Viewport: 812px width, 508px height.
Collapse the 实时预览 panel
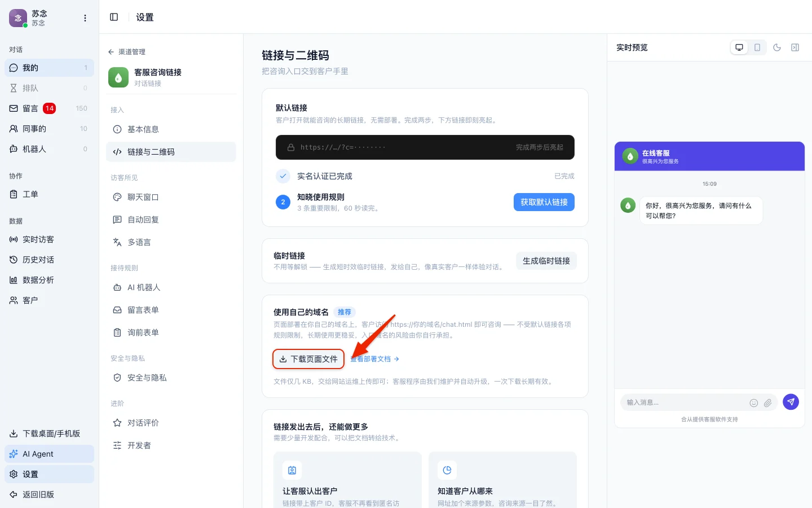pos(795,47)
